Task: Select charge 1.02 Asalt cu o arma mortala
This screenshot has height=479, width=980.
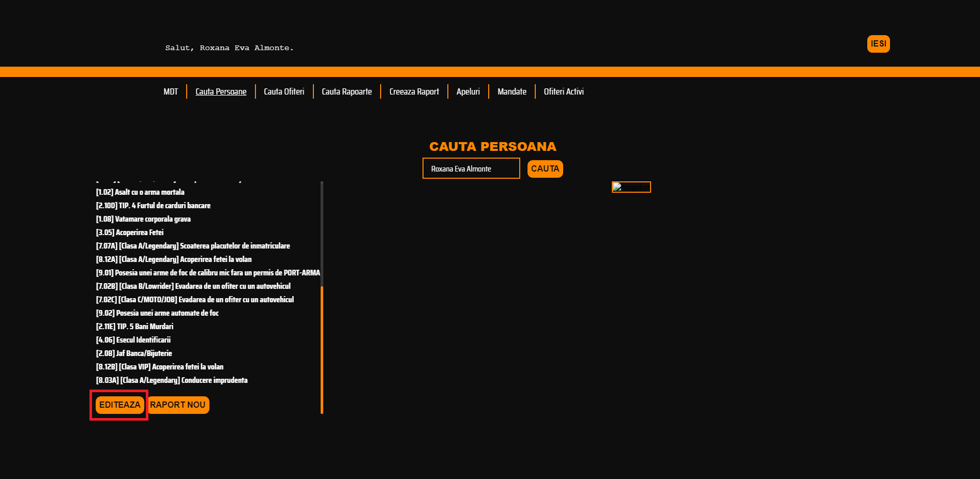Action: tap(140, 192)
